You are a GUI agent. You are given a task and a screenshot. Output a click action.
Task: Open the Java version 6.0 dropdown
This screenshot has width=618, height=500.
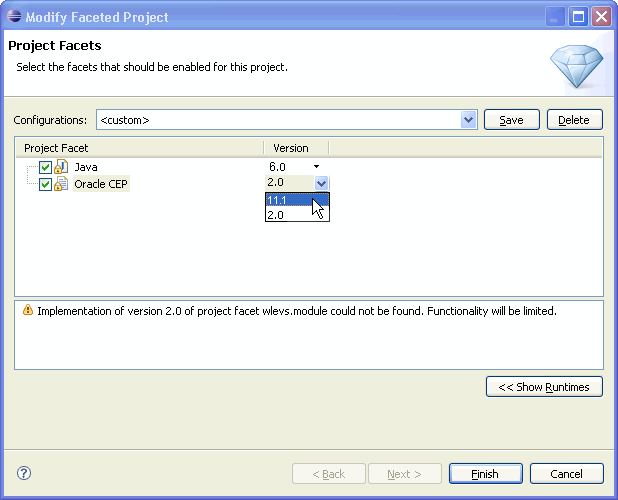316,167
